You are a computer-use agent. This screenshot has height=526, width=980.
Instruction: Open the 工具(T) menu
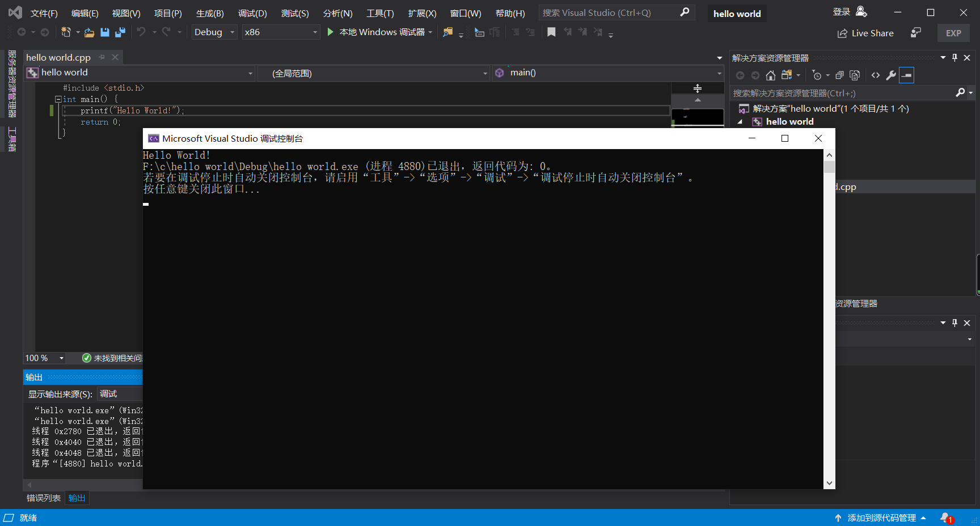[380, 13]
